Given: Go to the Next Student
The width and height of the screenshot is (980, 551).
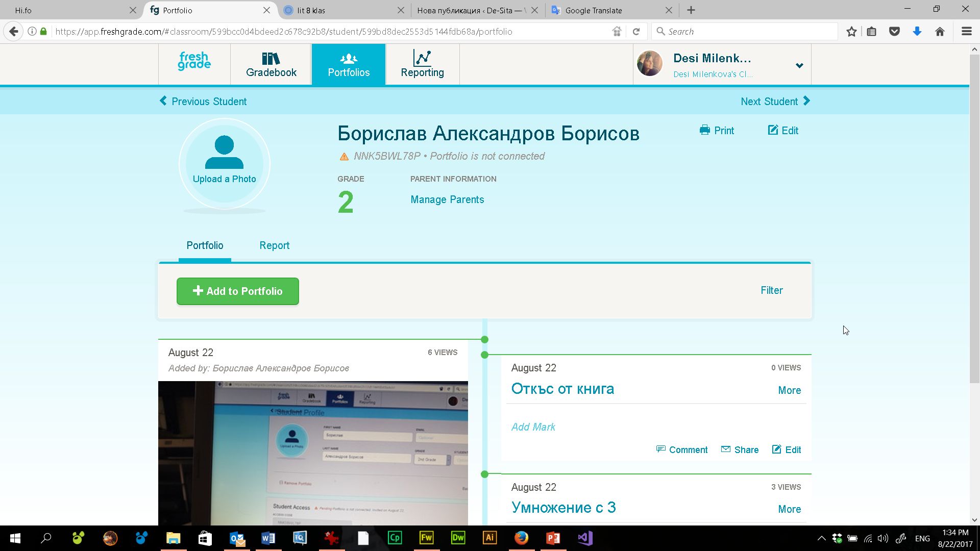Looking at the screenshot, I should (x=775, y=101).
